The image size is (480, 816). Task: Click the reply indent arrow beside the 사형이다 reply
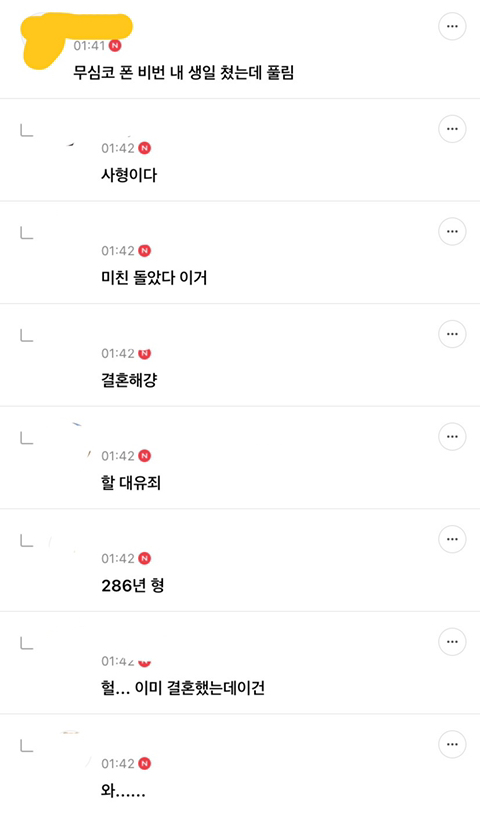pos(27,130)
